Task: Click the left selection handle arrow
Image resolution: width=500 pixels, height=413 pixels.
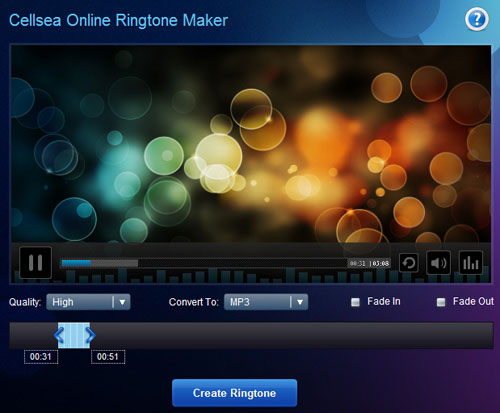Action: 59,335
